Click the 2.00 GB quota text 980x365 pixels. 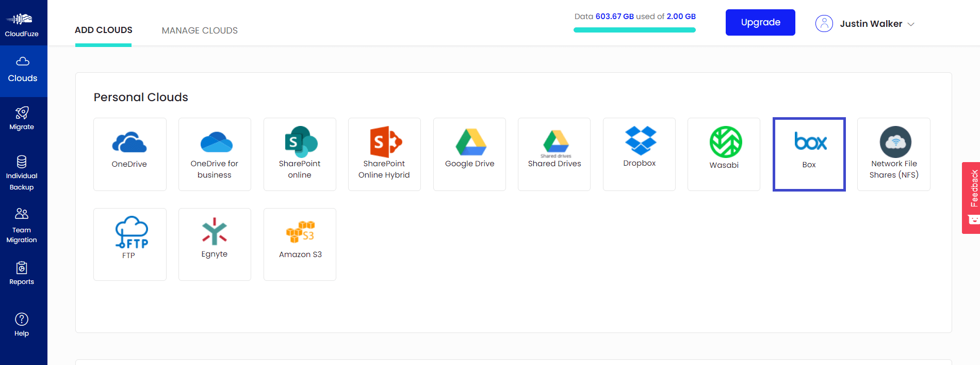[681, 17]
